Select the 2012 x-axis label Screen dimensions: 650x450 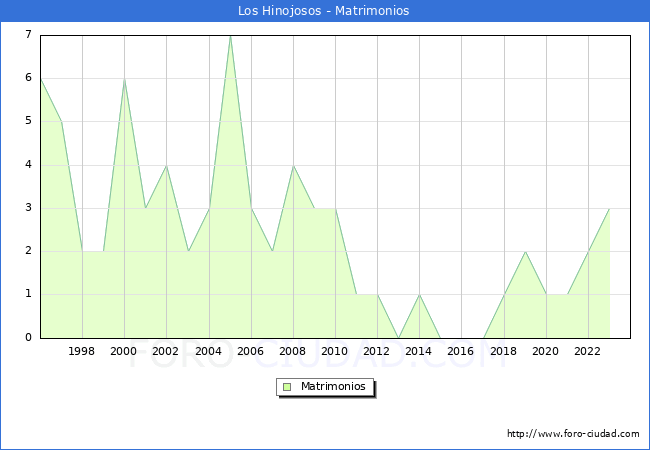(377, 351)
